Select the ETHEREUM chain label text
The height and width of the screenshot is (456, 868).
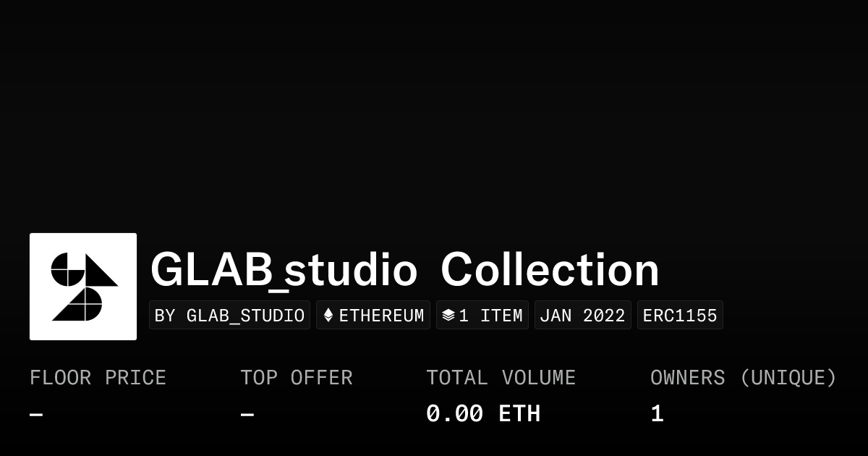381,316
